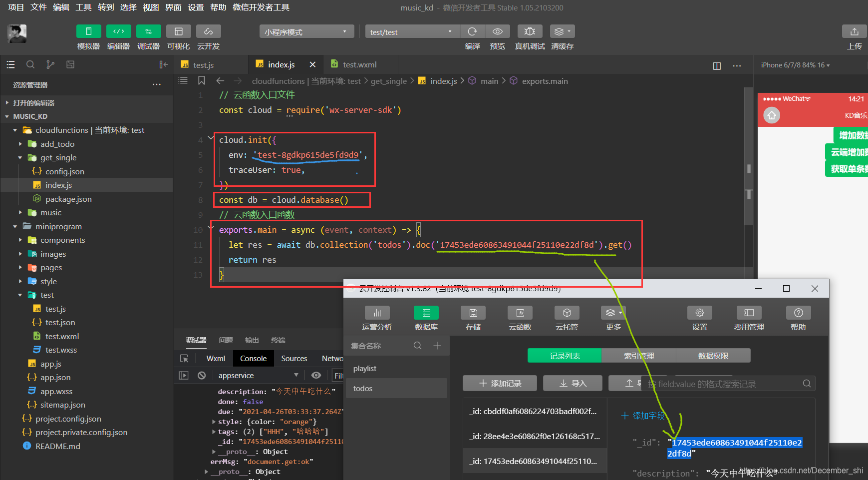
Task: Toggle the console sidebar panel icon
Action: (184, 375)
